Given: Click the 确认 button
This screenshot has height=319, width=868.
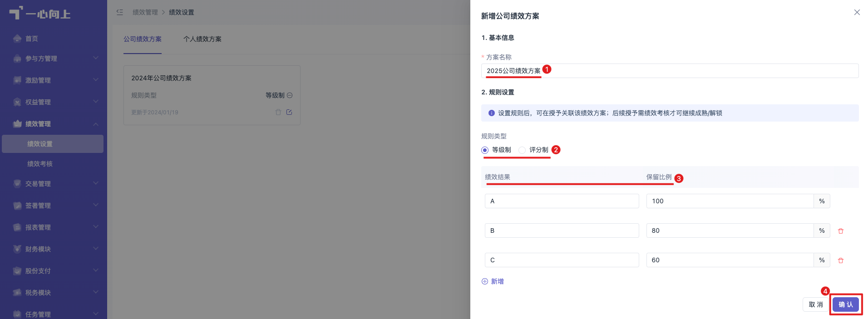Looking at the screenshot, I should click(x=846, y=304).
